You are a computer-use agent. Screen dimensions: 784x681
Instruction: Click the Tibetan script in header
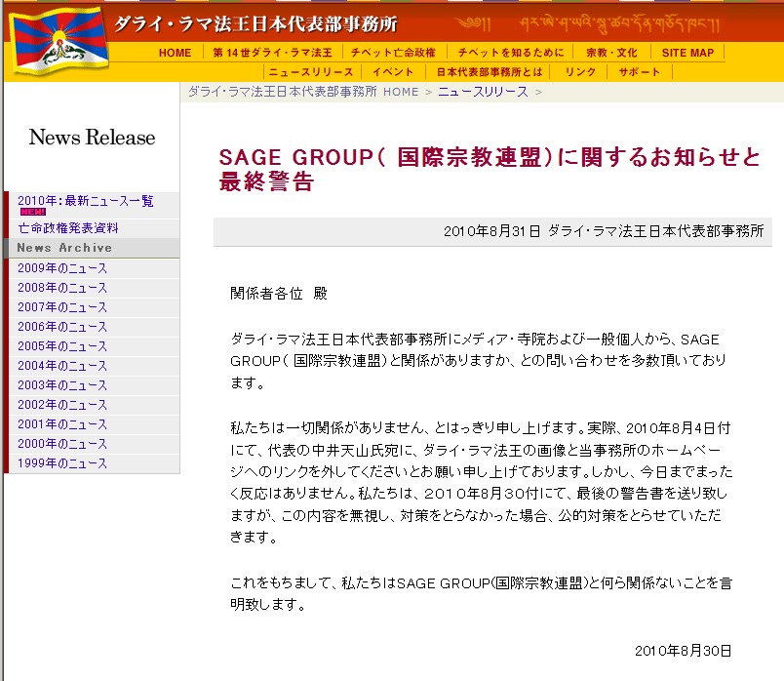[x=587, y=24]
